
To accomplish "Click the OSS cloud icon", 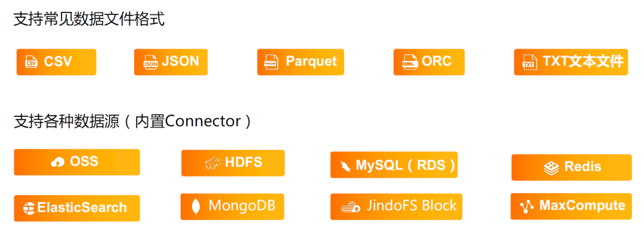I will pyautogui.click(x=58, y=162).
